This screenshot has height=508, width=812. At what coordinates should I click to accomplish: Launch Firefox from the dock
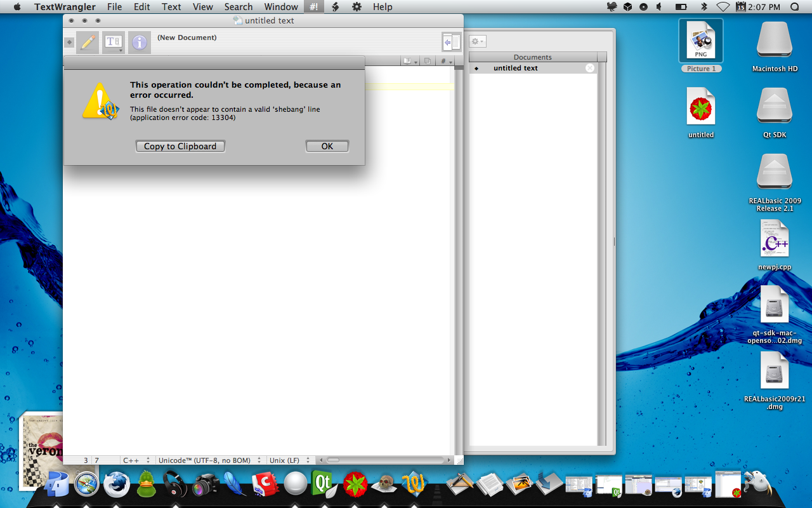117,485
